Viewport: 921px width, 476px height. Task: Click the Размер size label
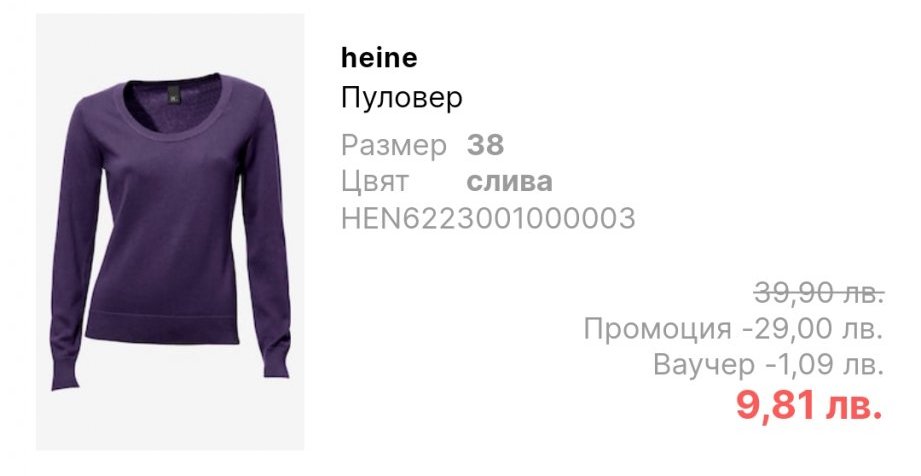[394, 145]
